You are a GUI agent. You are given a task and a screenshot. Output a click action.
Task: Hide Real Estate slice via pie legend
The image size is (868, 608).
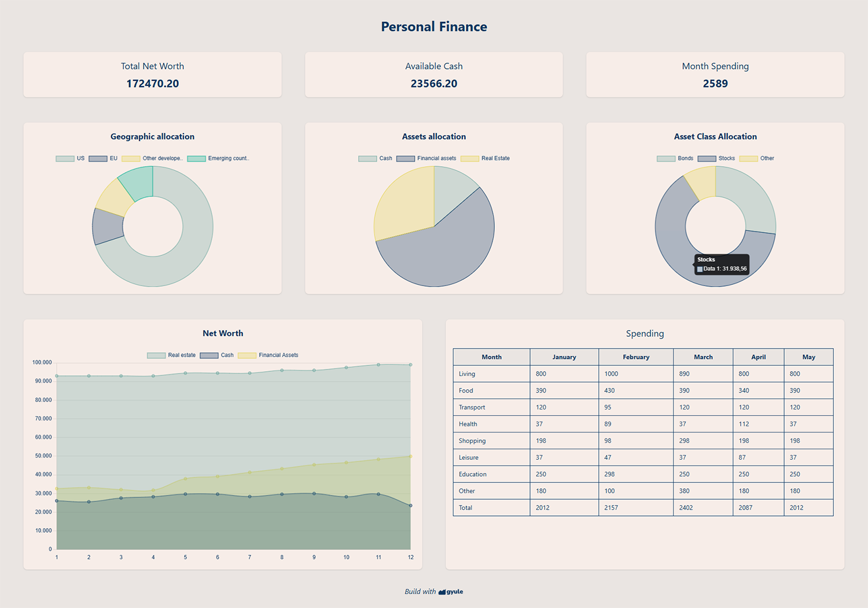point(486,159)
